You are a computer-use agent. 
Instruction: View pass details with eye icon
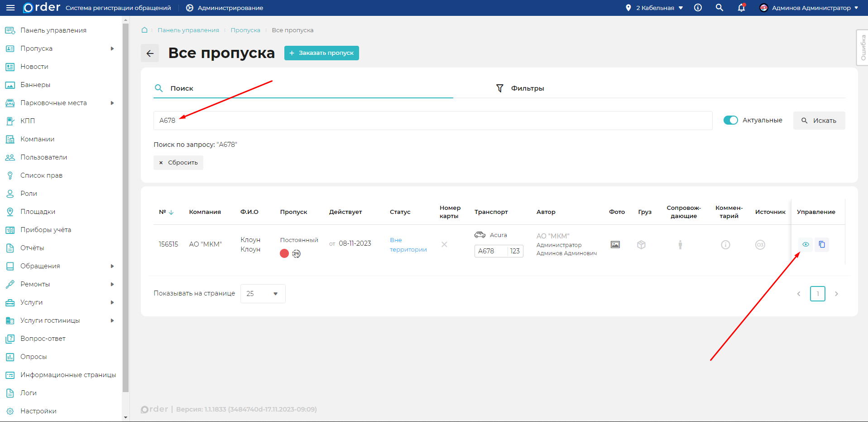[806, 245]
